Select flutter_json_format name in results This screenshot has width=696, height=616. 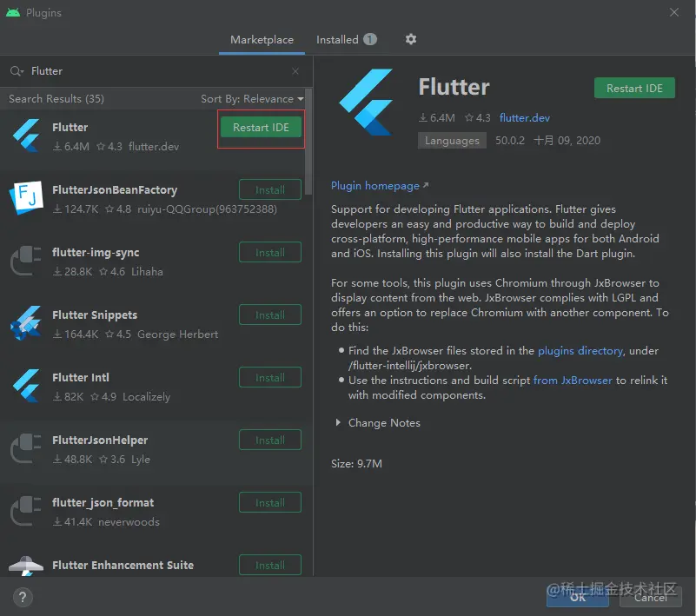[x=103, y=503]
